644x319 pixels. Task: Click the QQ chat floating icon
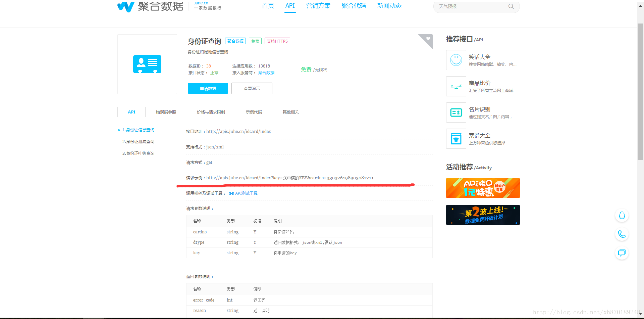622,215
